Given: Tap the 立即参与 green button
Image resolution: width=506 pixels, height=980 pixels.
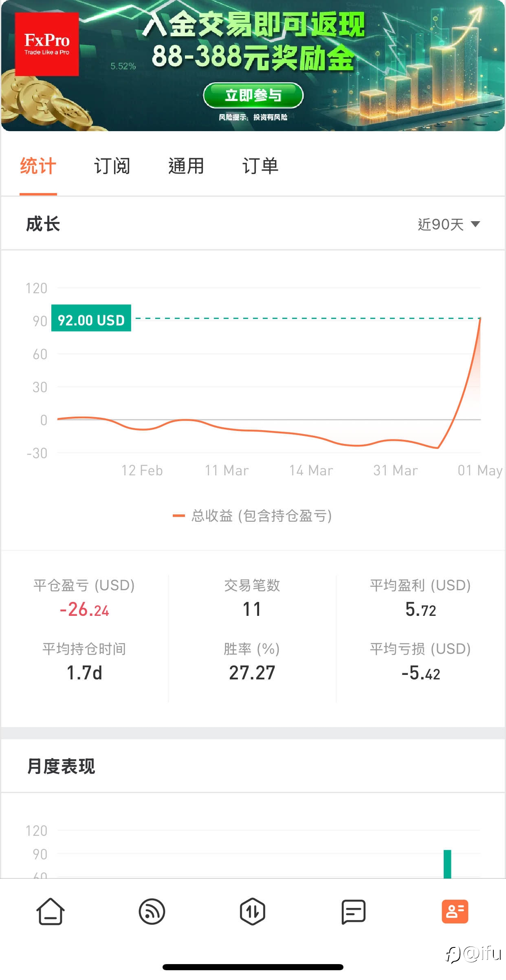Looking at the screenshot, I should (253, 95).
